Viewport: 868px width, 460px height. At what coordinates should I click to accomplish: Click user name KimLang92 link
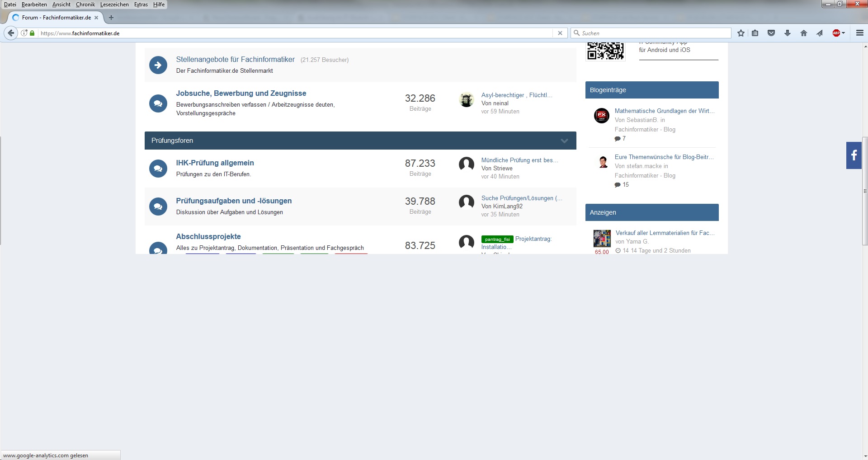pos(508,207)
